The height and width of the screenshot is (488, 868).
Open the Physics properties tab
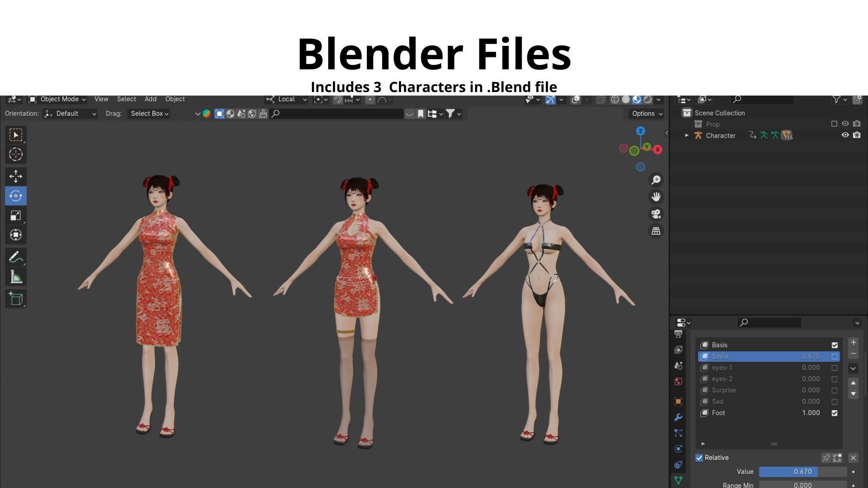(678, 449)
